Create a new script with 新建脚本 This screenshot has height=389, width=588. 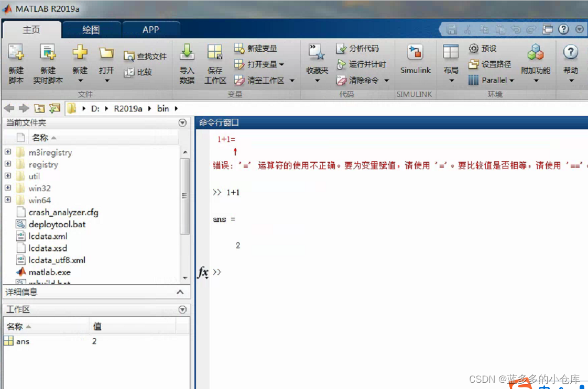tap(16, 63)
